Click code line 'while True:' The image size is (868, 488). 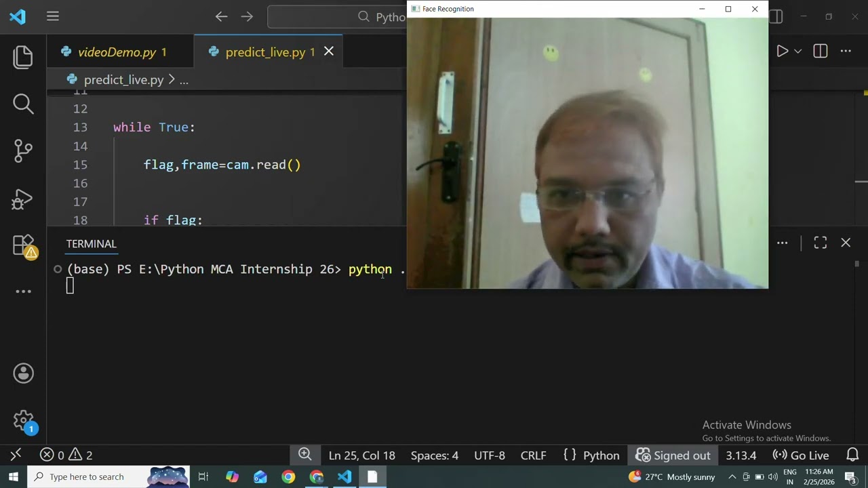click(x=154, y=127)
